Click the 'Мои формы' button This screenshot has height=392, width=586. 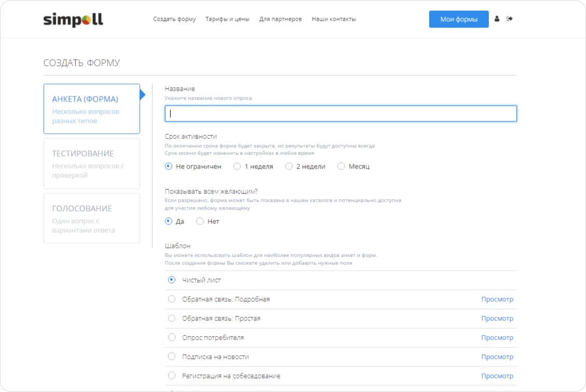click(458, 19)
